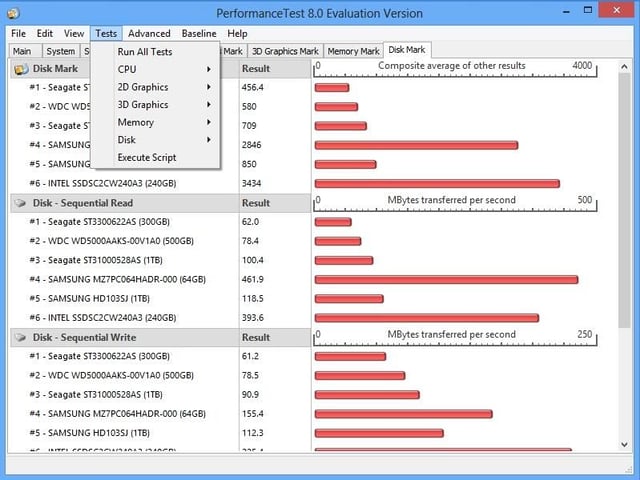Select Seagate ST31000528AS under Sequential Write
This screenshot has height=480, width=640.
point(96,394)
